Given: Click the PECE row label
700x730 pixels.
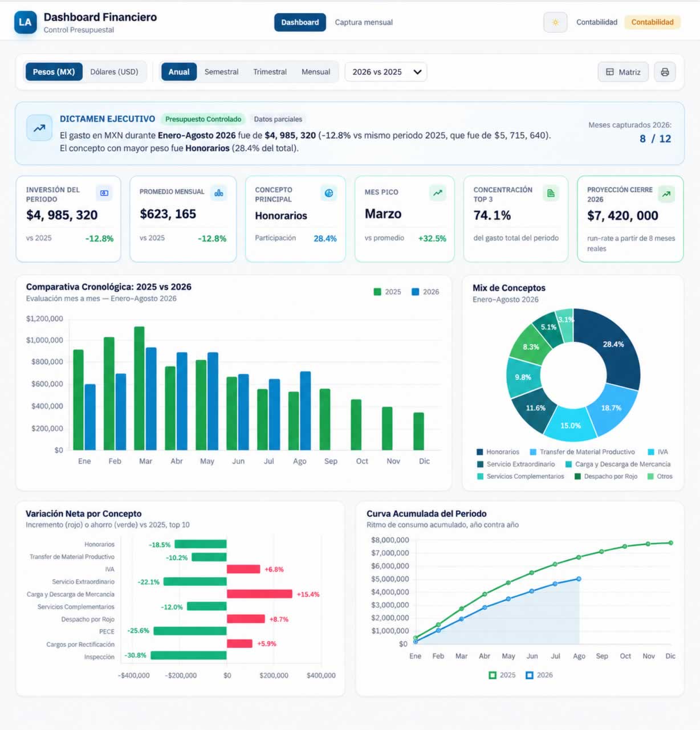Looking at the screenshot, I should pyautogui.click(x=107, y=631).
